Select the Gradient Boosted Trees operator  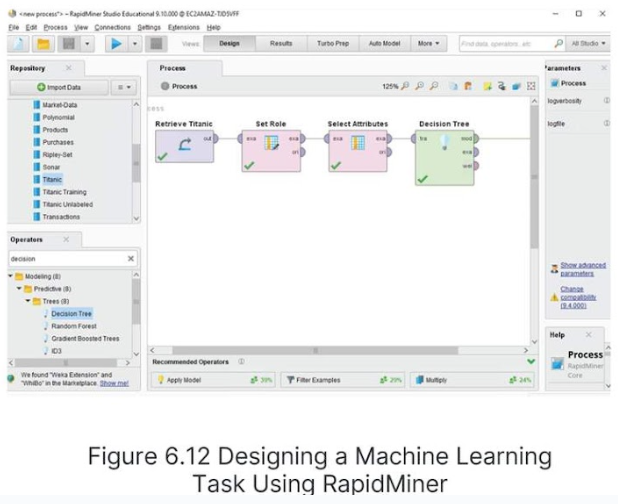[85, 338]
